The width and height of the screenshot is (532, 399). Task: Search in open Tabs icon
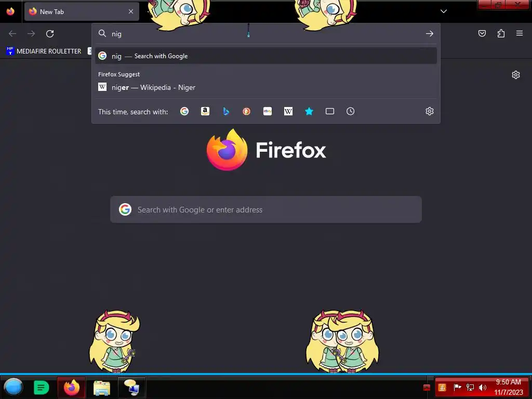pyautogui.click(x=330, y=111)
